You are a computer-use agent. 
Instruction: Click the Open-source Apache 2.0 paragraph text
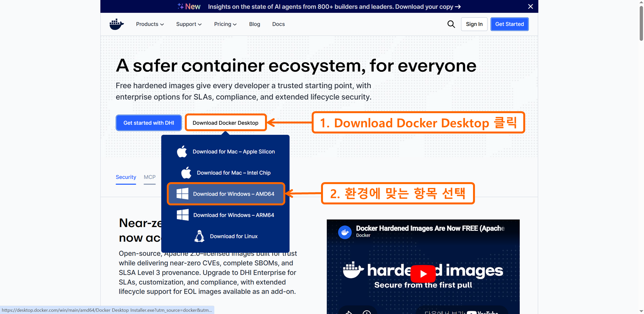click(x=208, y=272)
